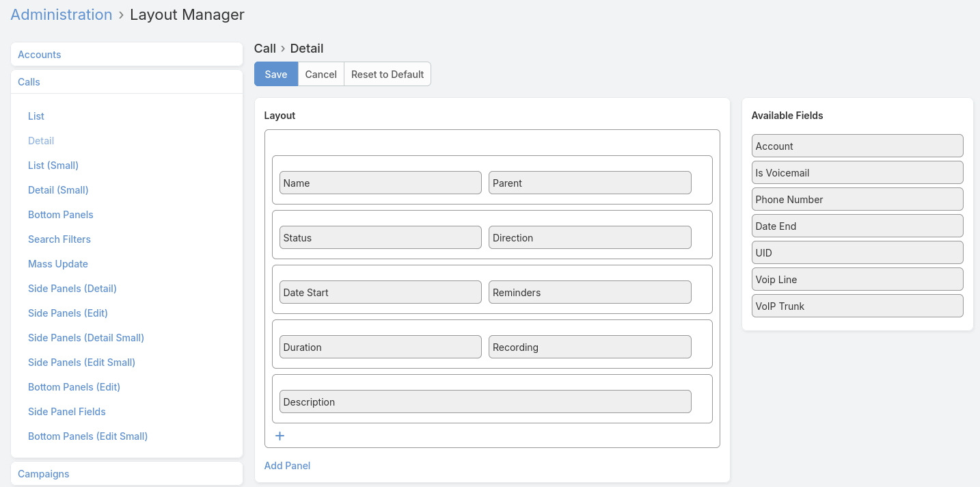Viewport: 980px width, 487px height.
Task: Open the List layout for Calls
Action: click(36, 116)
